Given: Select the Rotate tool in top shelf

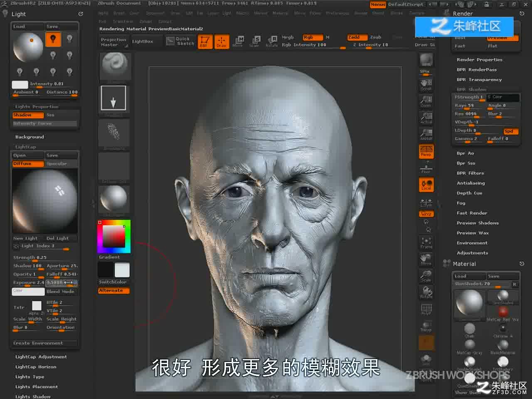Looking at the screenshot, I should 271,42.
